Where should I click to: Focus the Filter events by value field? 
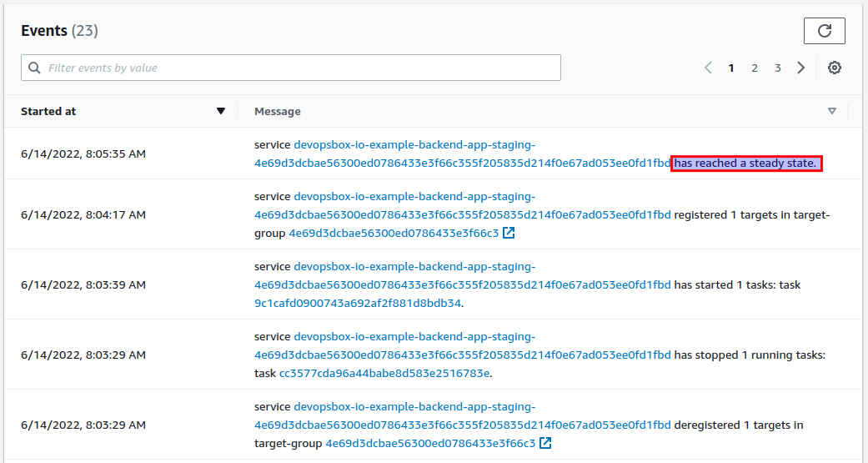(x=300, y=68)
